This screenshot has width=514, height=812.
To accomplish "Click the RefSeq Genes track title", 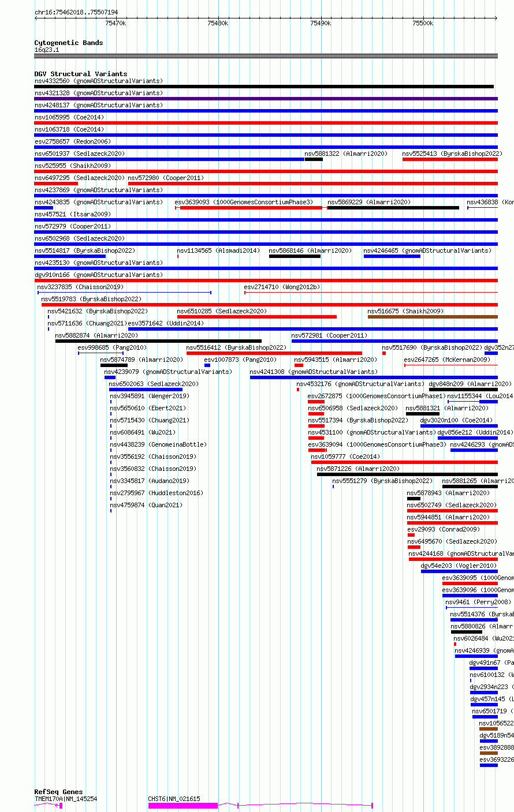I will pos(58,792).
